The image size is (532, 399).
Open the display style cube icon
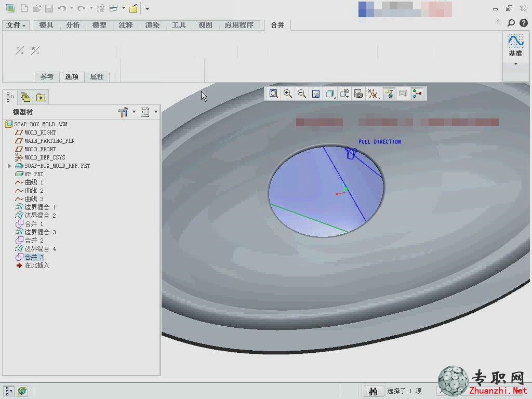[x=330, y=94]
